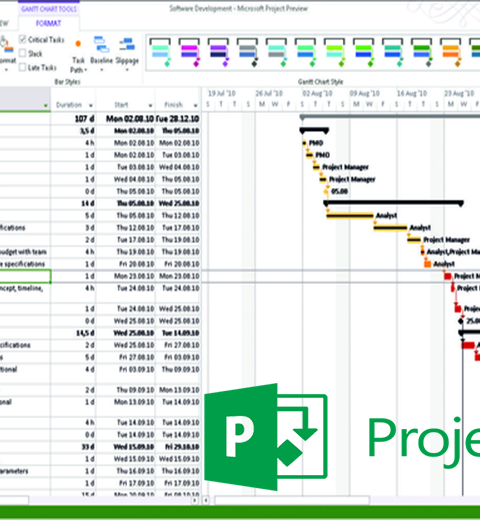Screen dimensions: 480x520
Task: Select the 14 d summary duration cell
Action: click(73, 203)
